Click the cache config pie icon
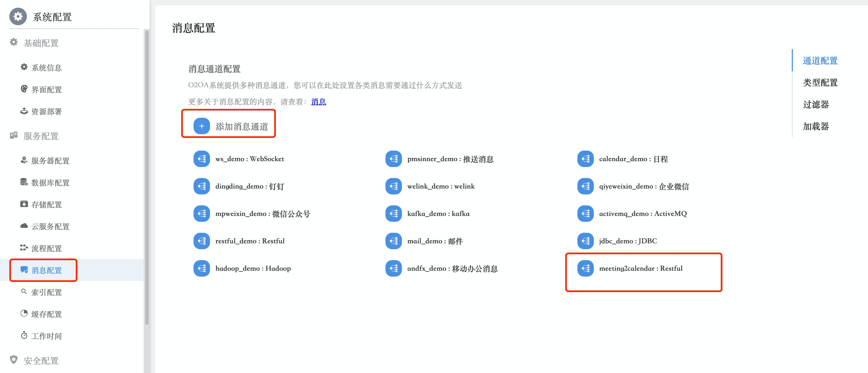 click(x=24, y=313)
